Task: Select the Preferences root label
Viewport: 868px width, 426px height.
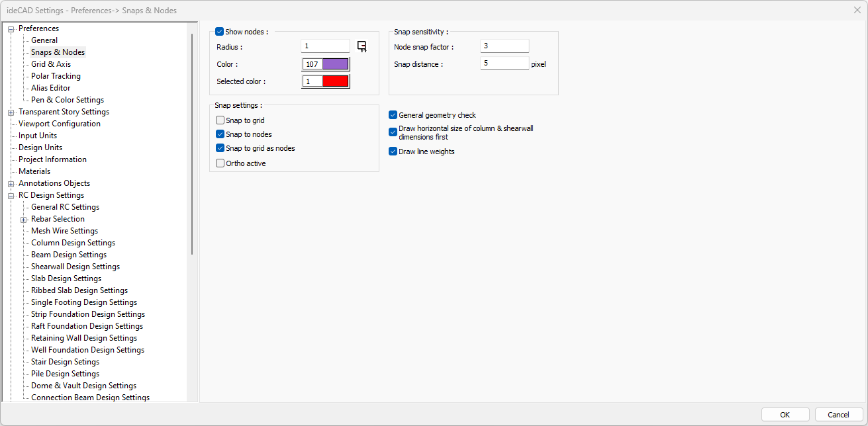Action: (38, 28)
